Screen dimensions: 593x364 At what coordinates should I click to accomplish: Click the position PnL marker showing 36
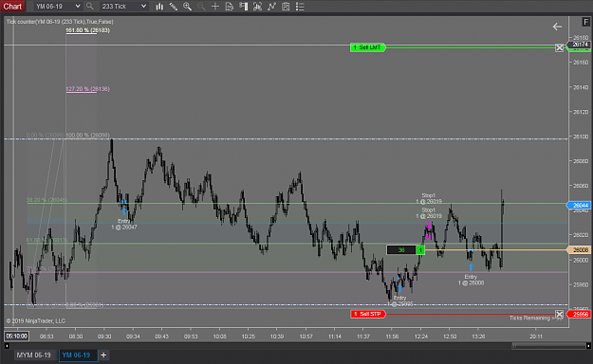coord(401,250)
